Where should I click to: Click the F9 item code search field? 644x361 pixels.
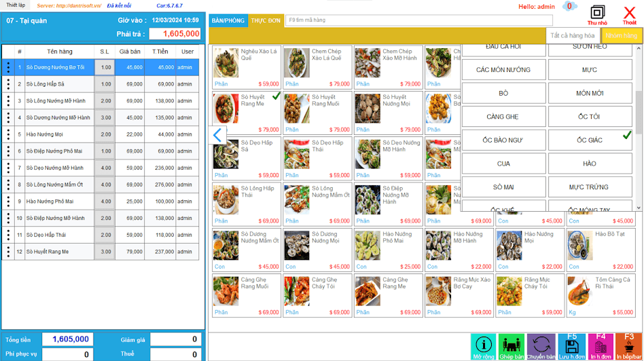414,20
